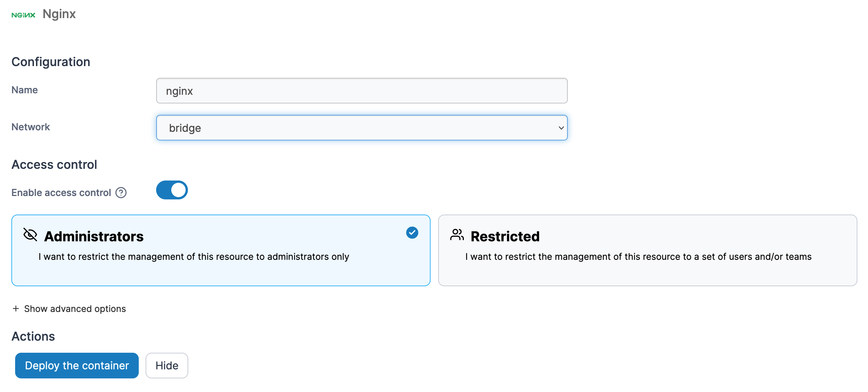Viewport: 868px width, 392px height.
Task: Click the Network dropdown chevron arrow
Action: tap(561, 128)
